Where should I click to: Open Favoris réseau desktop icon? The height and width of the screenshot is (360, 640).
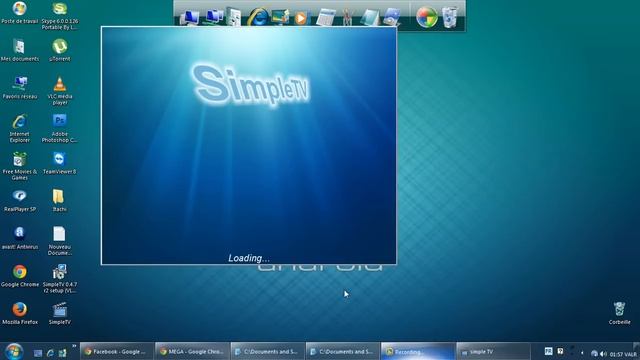point(20,88)
